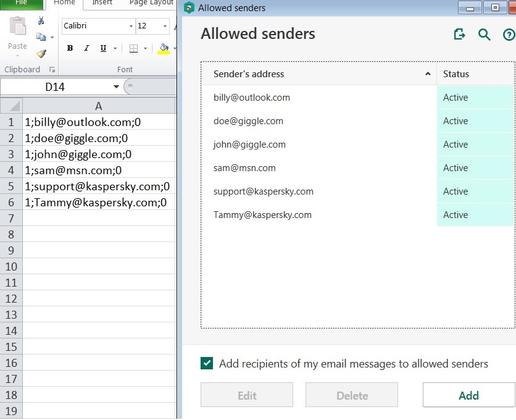
Task: Click the Paste clipboard icon
Action: (17, 26)
